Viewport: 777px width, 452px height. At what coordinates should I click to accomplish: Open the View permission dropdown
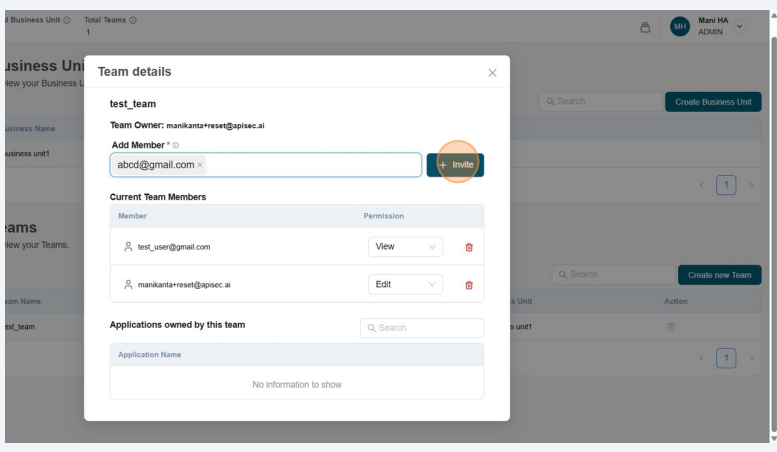(x=405, y=246)
